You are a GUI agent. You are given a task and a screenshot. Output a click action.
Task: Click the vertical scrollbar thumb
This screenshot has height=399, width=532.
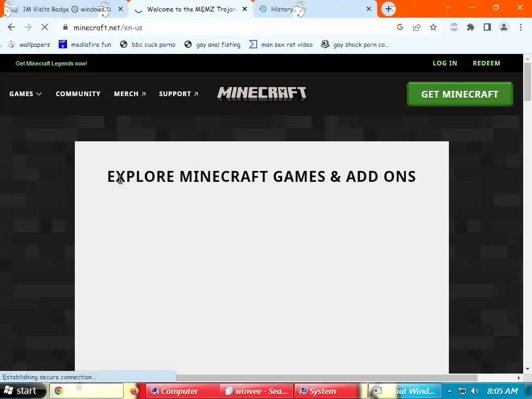coord(527,82)
